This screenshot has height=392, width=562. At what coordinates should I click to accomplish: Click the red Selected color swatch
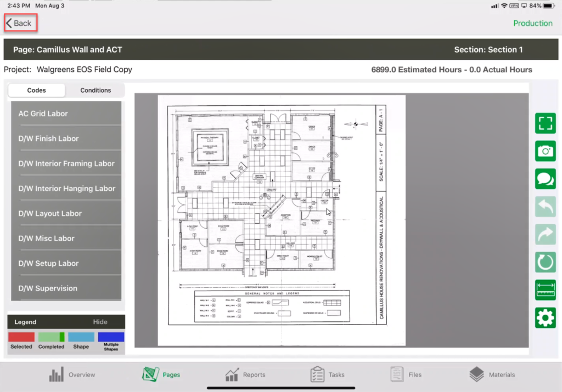pyautogui.click(x=21, y=337)
